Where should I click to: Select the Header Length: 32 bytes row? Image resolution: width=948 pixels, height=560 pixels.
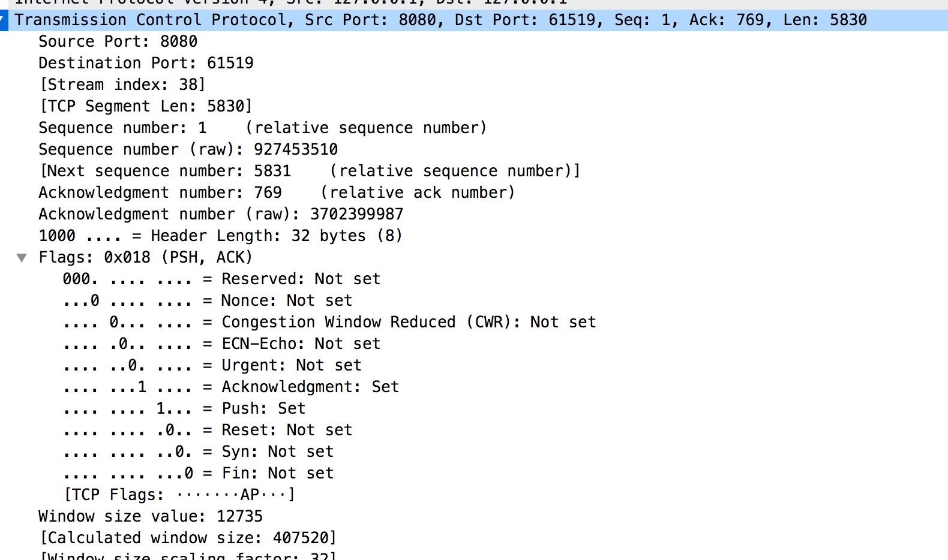click(220, 236)
